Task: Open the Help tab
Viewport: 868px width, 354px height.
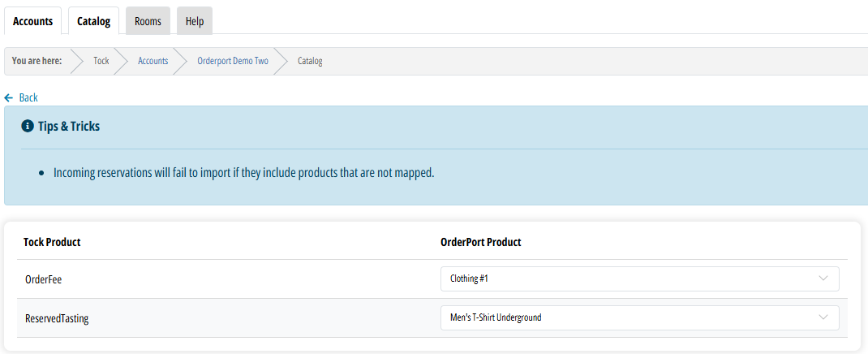Action: [195, 21]
